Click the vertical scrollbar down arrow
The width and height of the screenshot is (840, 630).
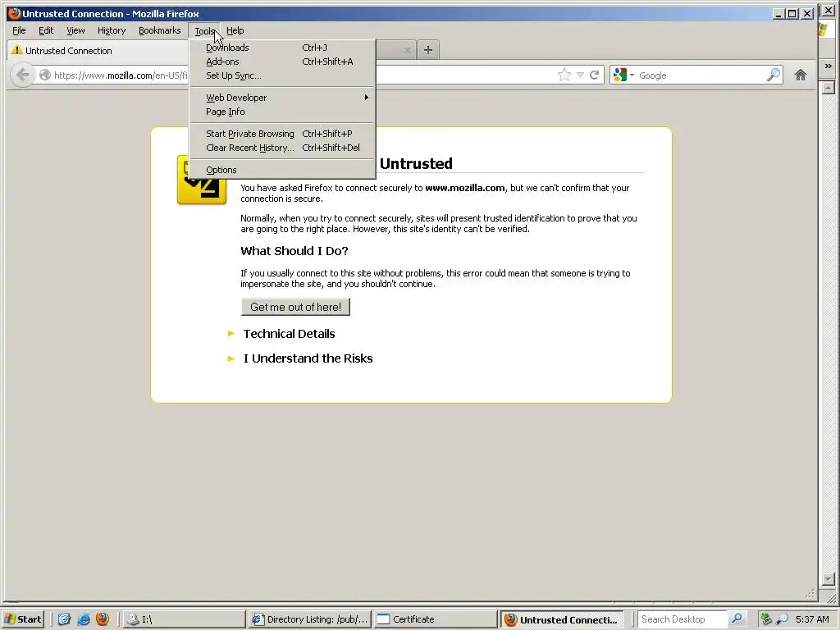point(829,579)
